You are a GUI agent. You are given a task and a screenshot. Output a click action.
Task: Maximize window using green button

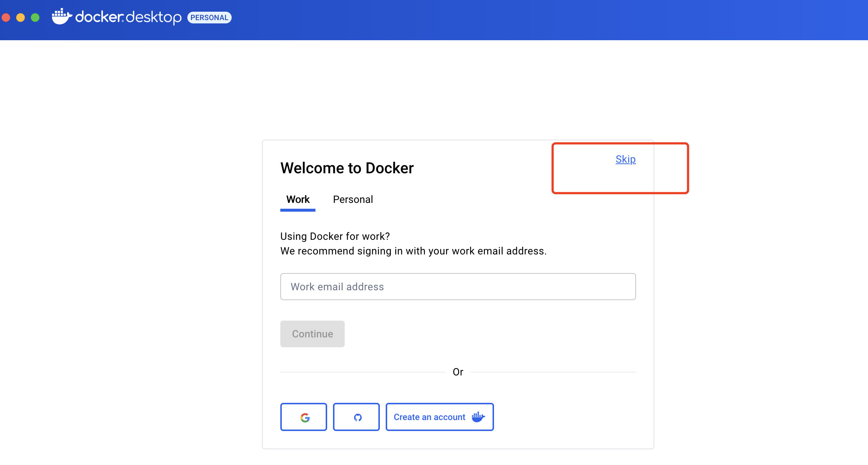[x=35, y=18]
